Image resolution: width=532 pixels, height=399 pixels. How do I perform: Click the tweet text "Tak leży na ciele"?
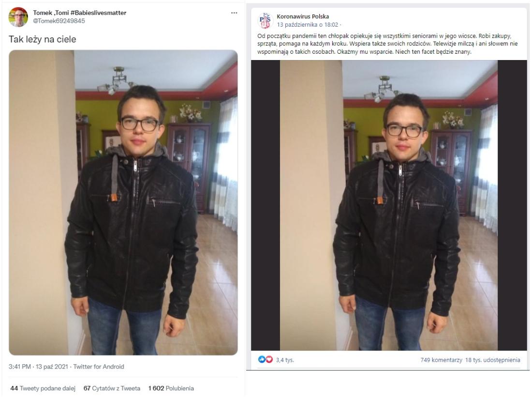(43, 39)
